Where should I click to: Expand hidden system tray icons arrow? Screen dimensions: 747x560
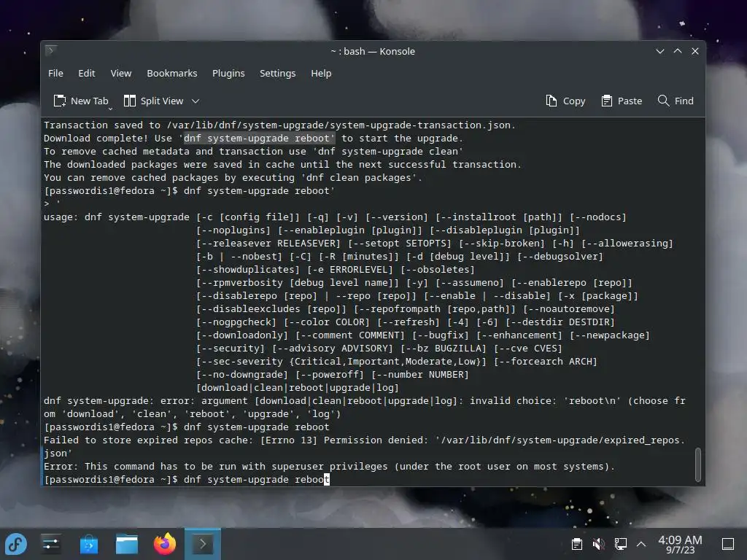pyautogui.click(x=641, y=544)
